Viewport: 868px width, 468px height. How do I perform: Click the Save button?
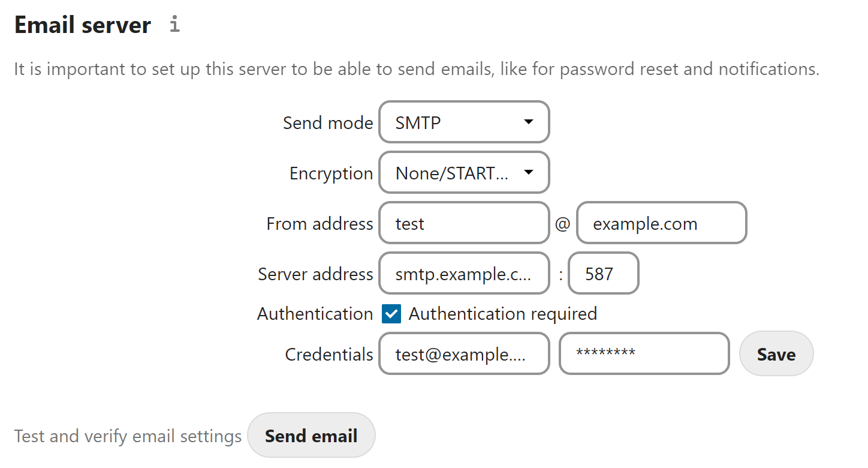click(776, 353)
